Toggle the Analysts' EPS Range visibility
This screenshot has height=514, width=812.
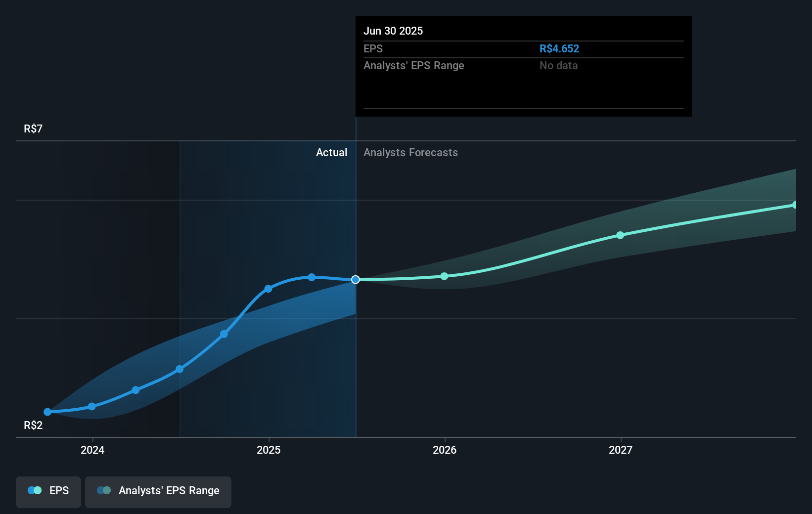click(158, 492)
